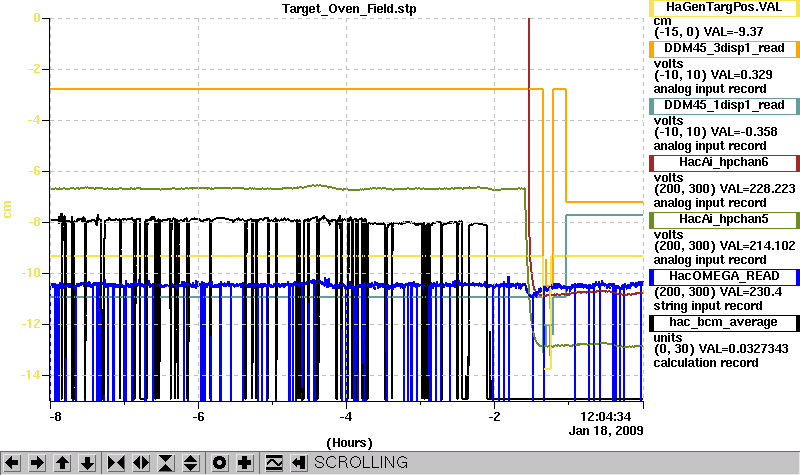Click the 12:04:34 timestamp on the time axis
This screenshot has height=475, width=800.
(x=606, y=417)
